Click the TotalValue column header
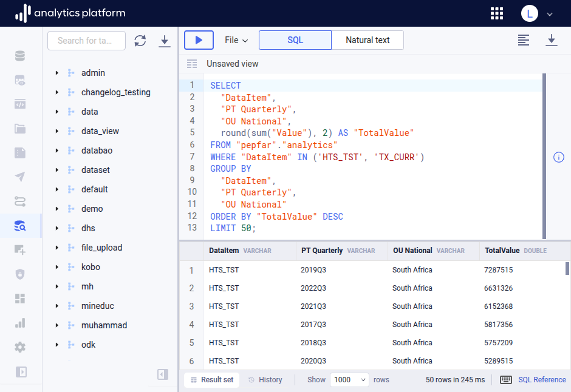571x392 pixels. coord(524,251)
